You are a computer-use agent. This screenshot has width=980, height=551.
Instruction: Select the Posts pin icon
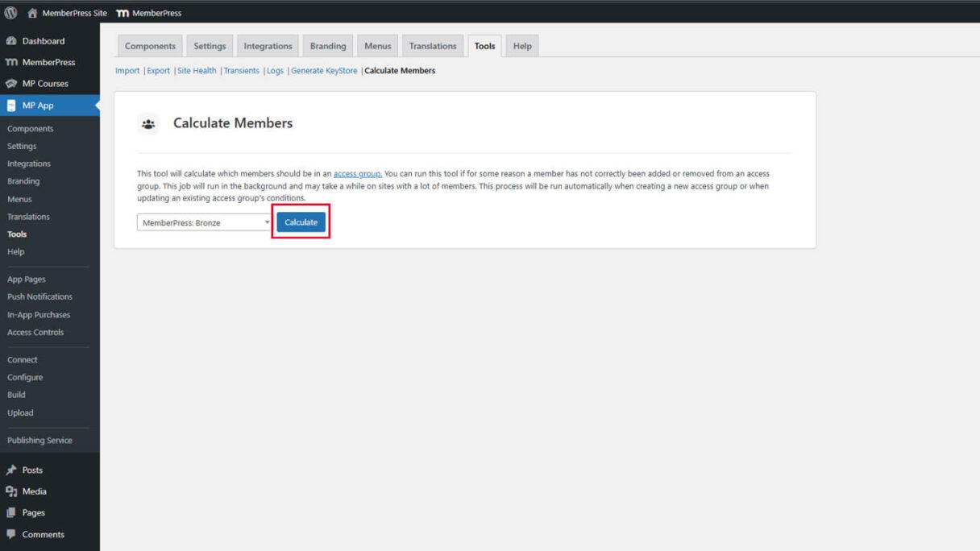[11, 470]
